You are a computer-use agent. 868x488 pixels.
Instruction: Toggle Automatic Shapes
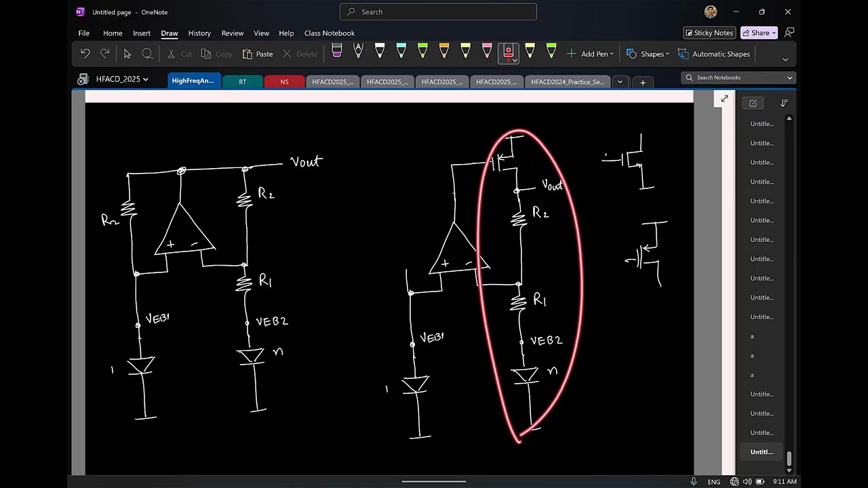click(x=714, y=54)
